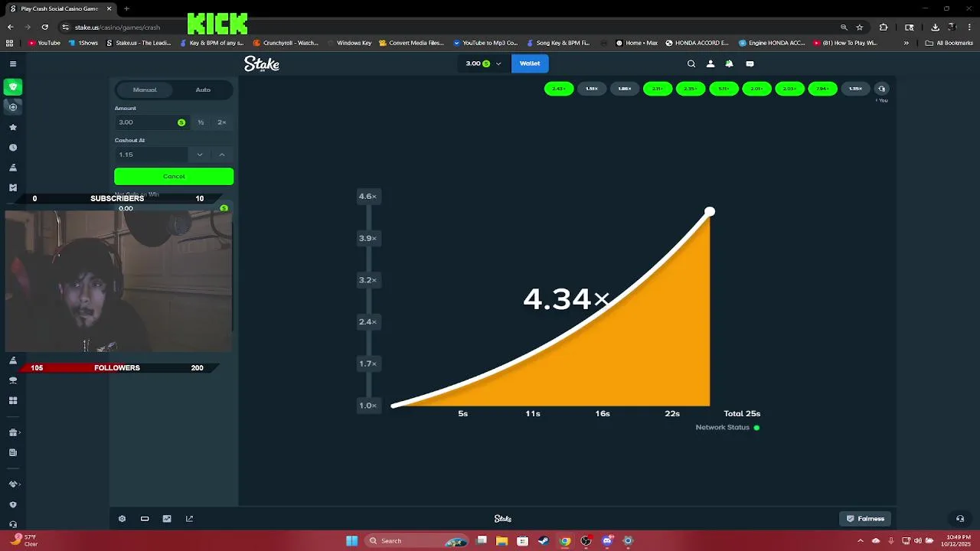Double the bet amount with 2×
The image size is (980, 551).
coord(222,122)
